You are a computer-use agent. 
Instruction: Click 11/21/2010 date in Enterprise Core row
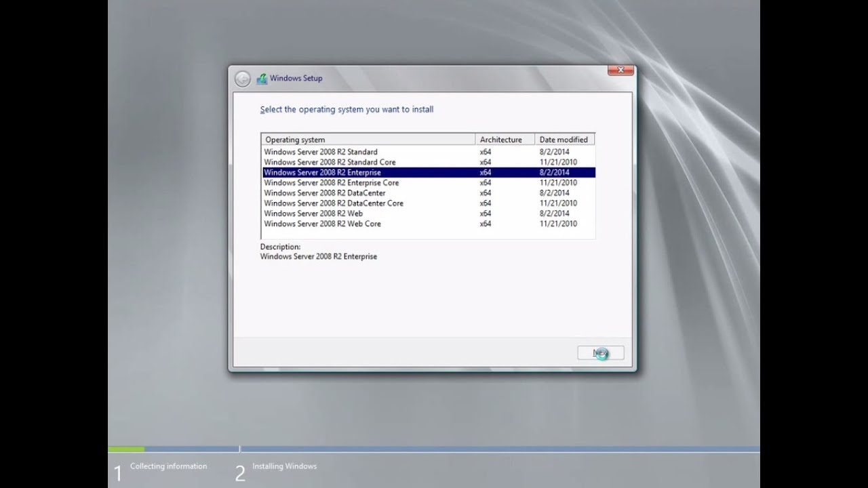[x=558, y=183]
